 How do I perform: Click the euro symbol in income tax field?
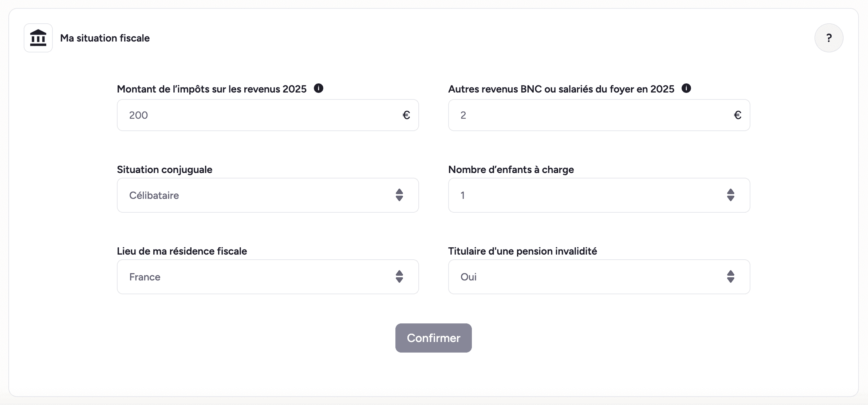(x=406, y=115)
